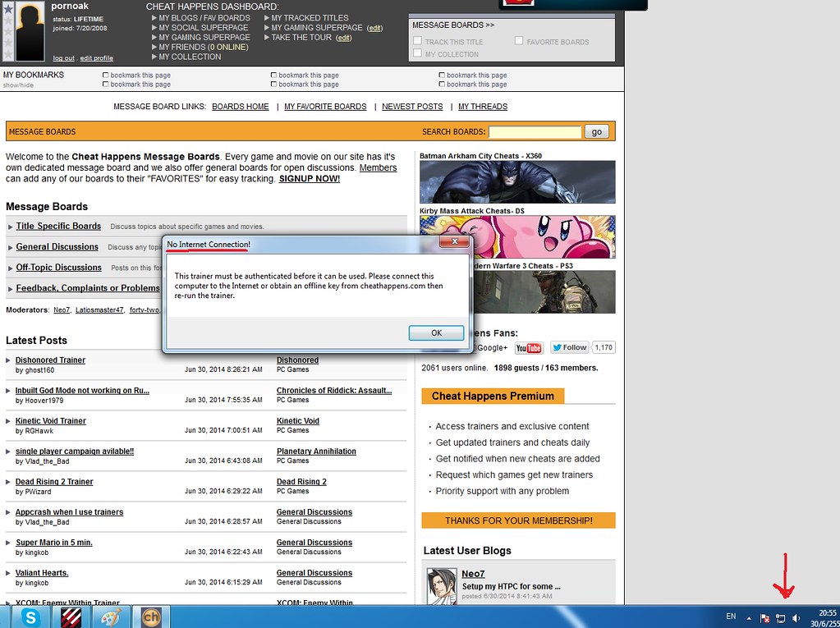The width and height of the screenshot is (840, 628).
Task: Expand arrow beside Off-Topic Discussions
Action: [10, 268]
